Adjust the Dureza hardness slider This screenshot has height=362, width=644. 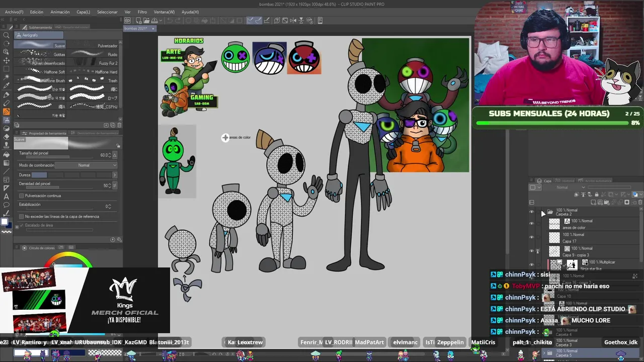72,175
